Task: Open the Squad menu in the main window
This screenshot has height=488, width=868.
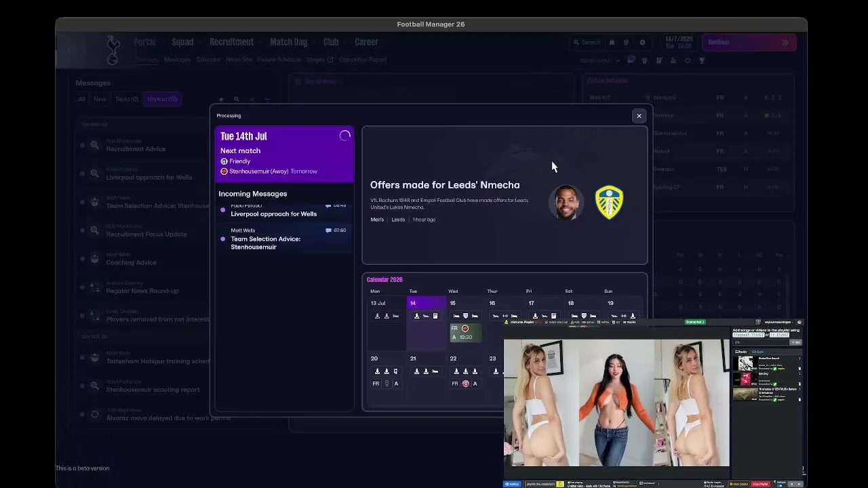Action: click(182, 42)
